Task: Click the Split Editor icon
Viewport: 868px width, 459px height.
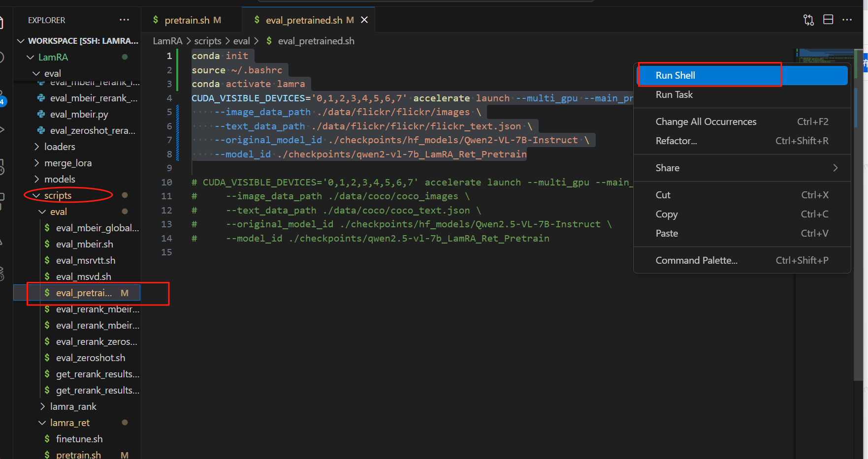Action: tap(828, 20)
